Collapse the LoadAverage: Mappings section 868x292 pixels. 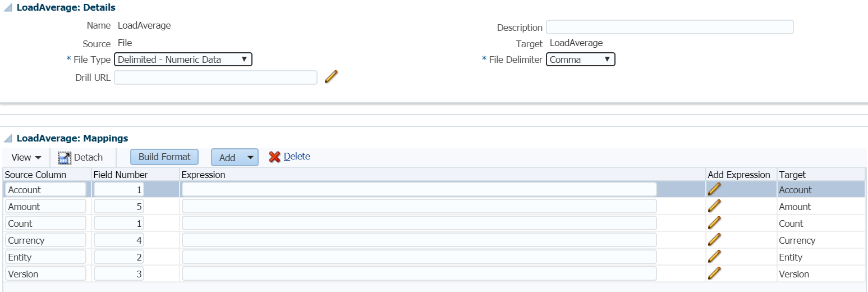click(8, 138)
